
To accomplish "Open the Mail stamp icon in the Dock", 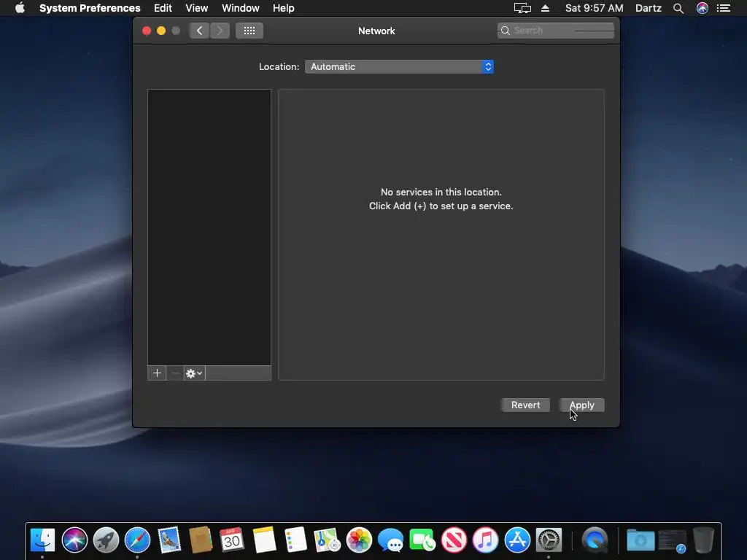I will pos(169,540).
